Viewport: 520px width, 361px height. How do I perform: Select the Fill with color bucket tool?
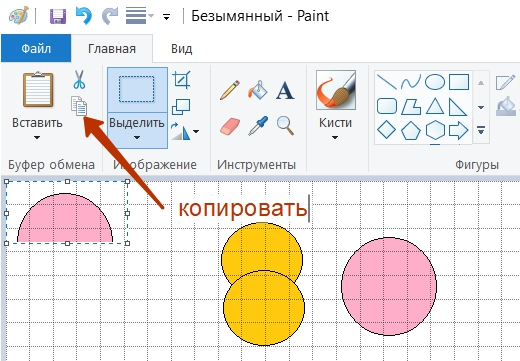pyautogui.click(x=257, y=90)
